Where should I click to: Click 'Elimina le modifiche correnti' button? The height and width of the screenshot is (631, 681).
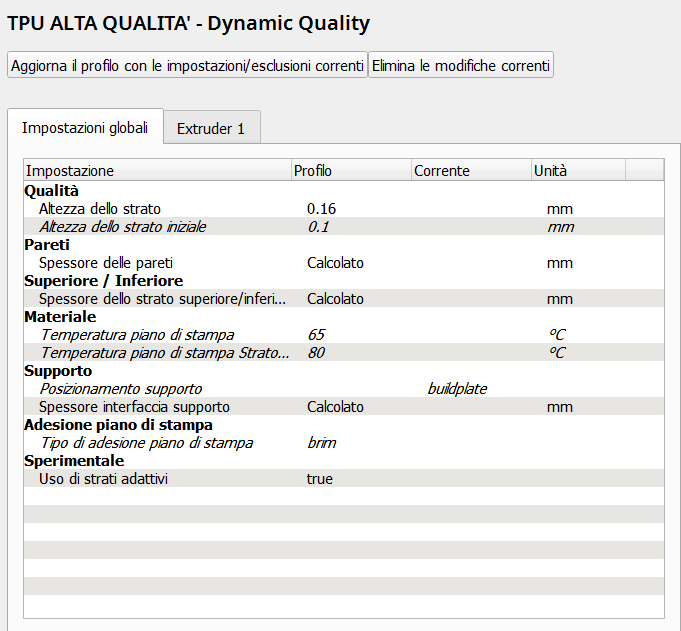tap(461, 66)
